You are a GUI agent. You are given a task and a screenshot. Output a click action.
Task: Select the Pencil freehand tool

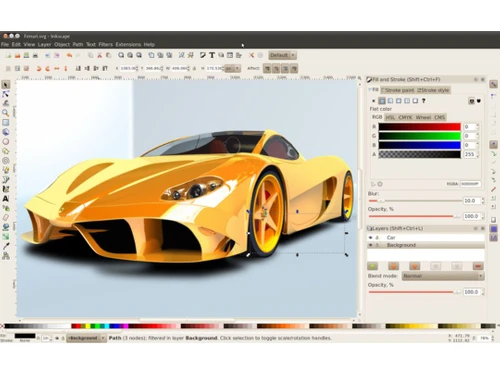coord(6,170)
